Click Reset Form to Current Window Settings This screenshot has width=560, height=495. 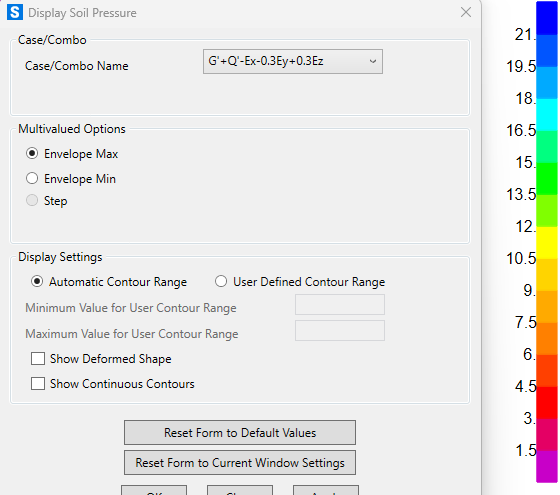pyautogui.click(x=240, y=463)
